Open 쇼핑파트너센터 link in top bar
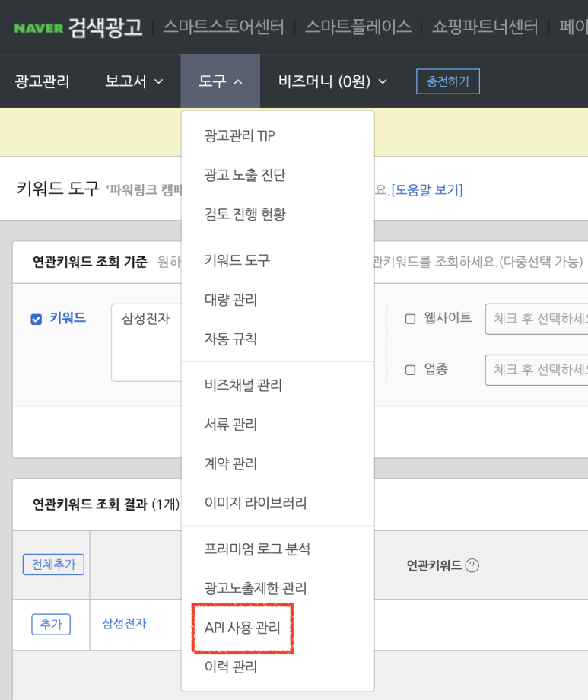 (485, 27)
